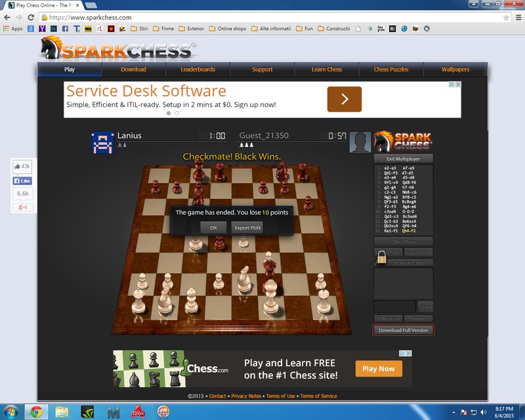Click OK in the game ended dialog

pos(214,228)
